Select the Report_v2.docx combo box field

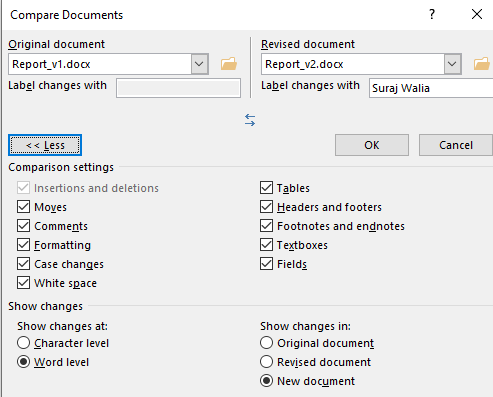click(x=361, y=64)
